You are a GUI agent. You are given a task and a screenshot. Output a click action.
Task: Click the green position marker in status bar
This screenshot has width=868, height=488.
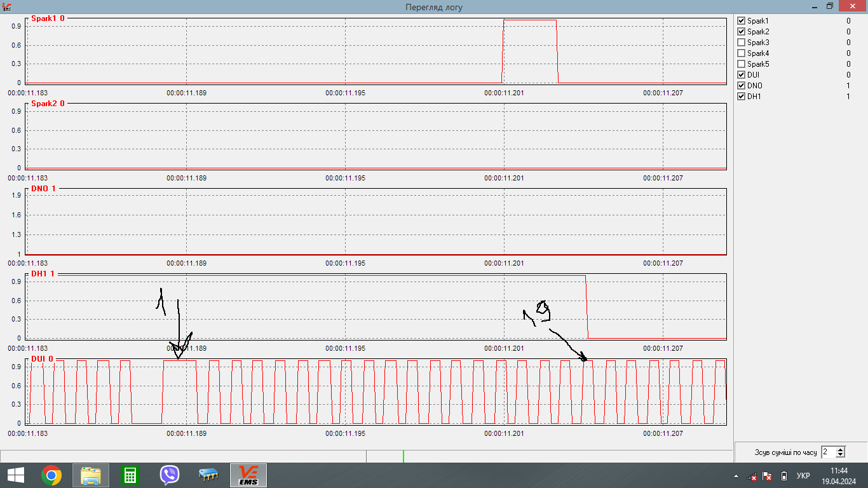(403, 456)
